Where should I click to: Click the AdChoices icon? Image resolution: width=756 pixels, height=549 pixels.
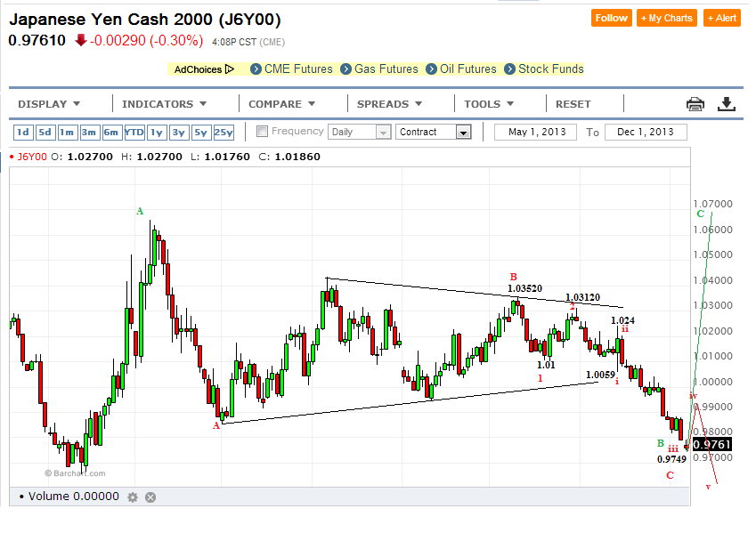pyautogui.click(x=229, y=69)
